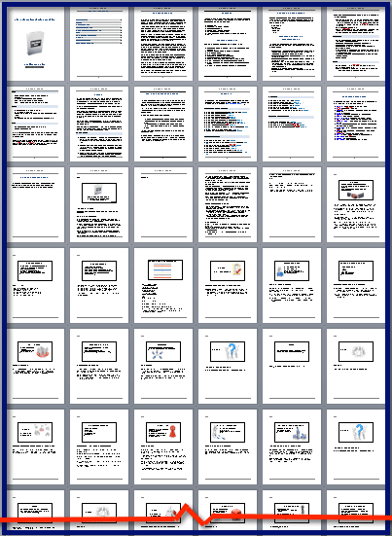
Task: Select the fifth-row page with blue question mark
Action: pyautogui.click(x=228, y=366)
